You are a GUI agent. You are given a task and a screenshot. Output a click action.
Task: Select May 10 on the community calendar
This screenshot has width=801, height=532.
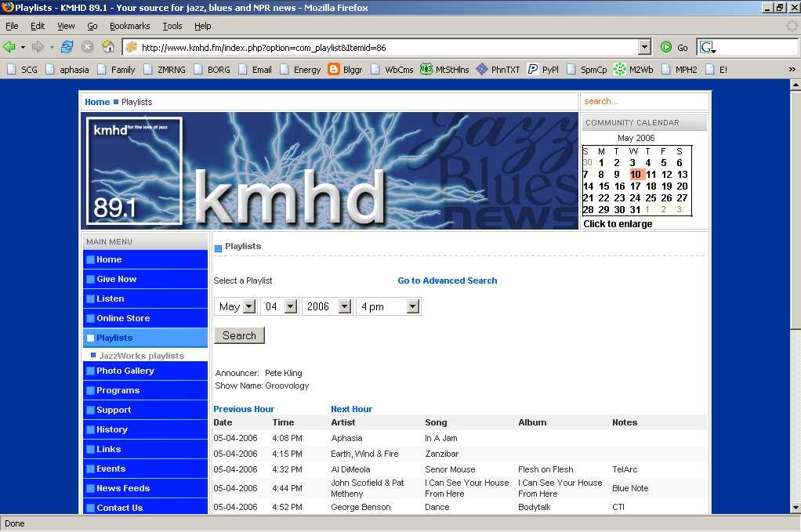(x=636, y=174)
